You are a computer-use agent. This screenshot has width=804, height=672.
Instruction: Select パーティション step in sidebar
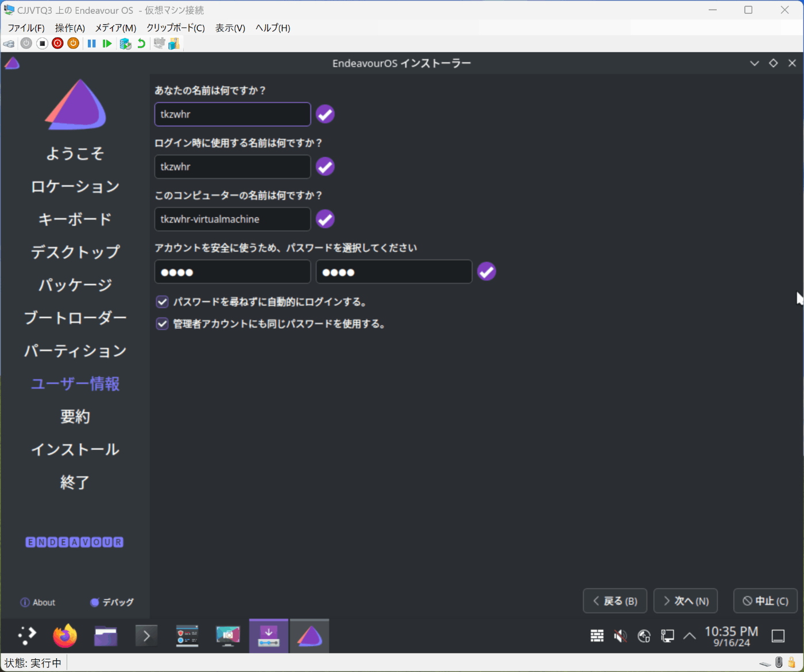pyautogui.click(x=75, y=351)
